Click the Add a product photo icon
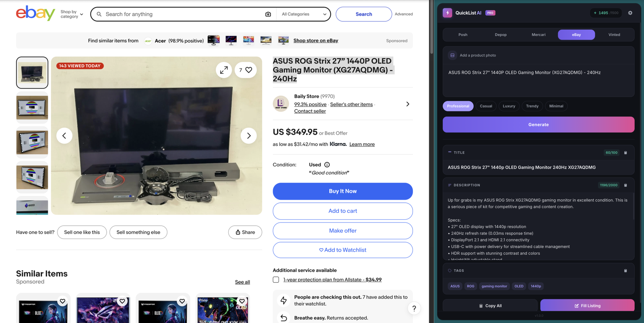 (x=452, y=55)
